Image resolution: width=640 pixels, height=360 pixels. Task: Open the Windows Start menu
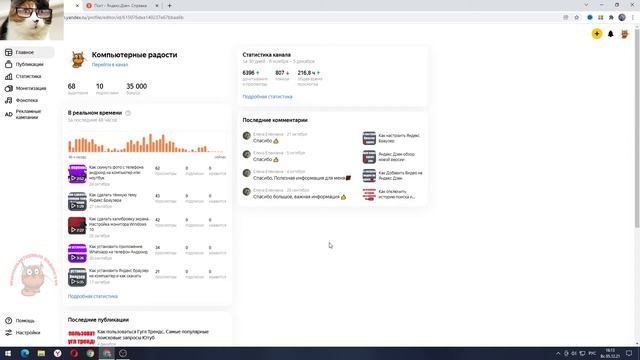click(8, 353)
